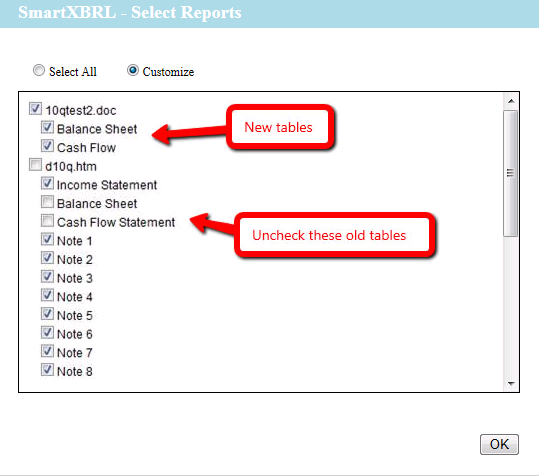Uncheck the Note 7 checkbox
The image size is (539, 476).
pyautogui.click(x=47, y=351)
